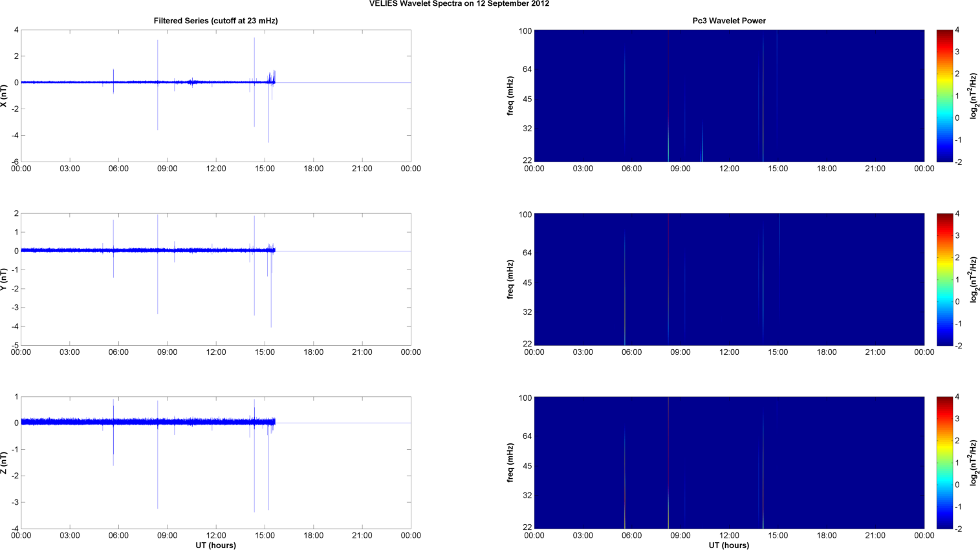The height and width of the screenshot is (550, 980).
Task: Select the 'Pc3 Wavelet Power' heading
Action: (729, 21)
